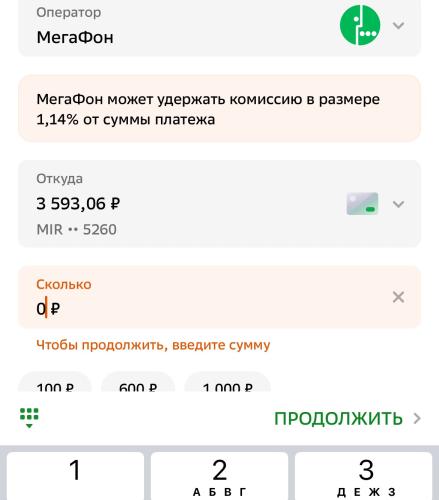Tap the green MegaFon operator logo
Screen dimensions: 439x500
tap(360, 25)
